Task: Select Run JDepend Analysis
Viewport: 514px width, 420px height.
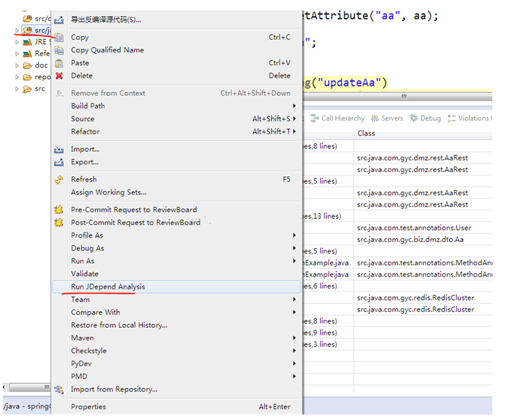Action: point(177,287)
